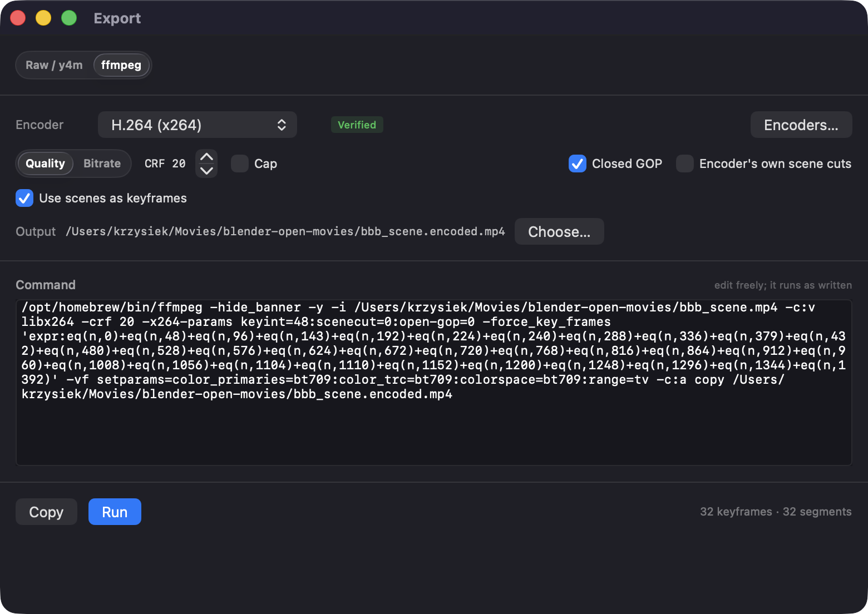Click the Command section label

pos(46,285)
